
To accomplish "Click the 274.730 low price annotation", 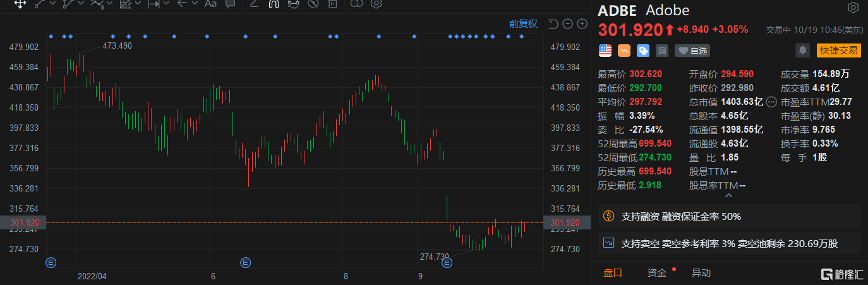I will (435, 257).
